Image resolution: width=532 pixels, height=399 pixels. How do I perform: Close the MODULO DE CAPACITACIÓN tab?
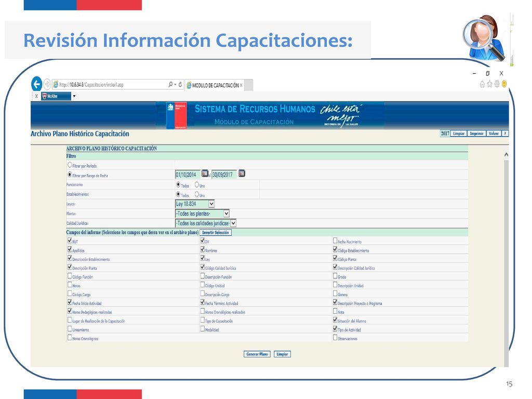[x=241, y=86]
